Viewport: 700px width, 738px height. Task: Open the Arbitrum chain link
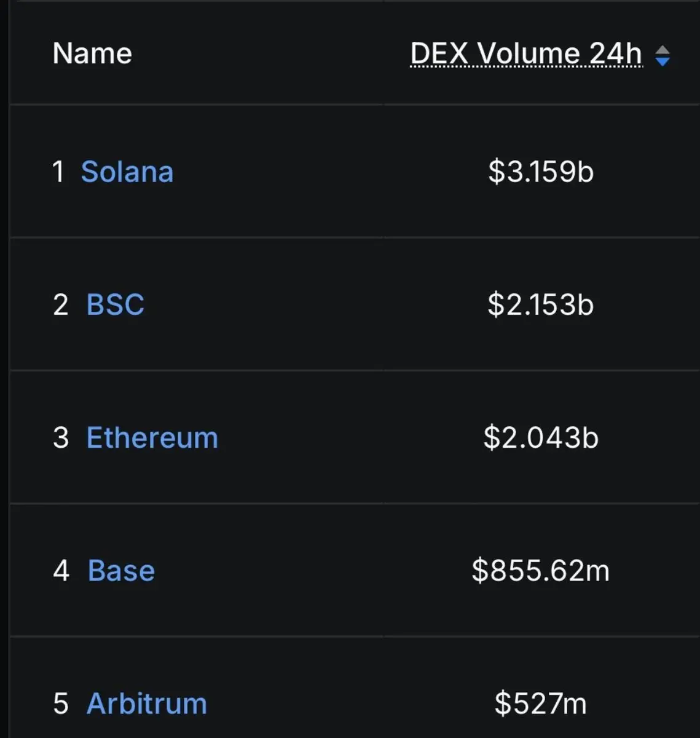(147, 704)
